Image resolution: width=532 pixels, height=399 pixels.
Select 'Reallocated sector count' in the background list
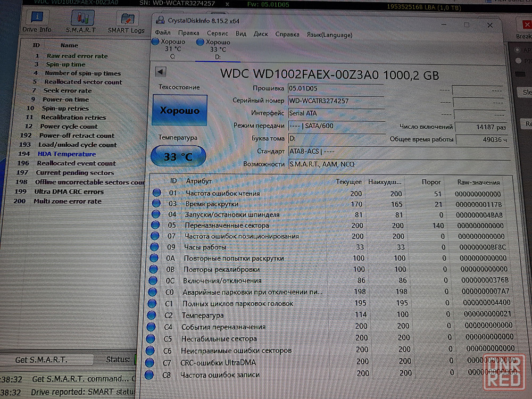[83, 82]
